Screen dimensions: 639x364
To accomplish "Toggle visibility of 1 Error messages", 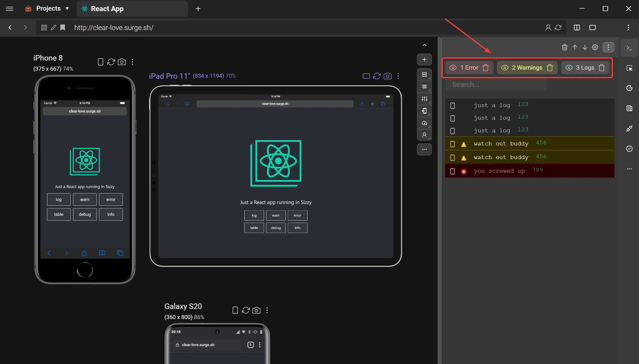I will pos(453,68).
